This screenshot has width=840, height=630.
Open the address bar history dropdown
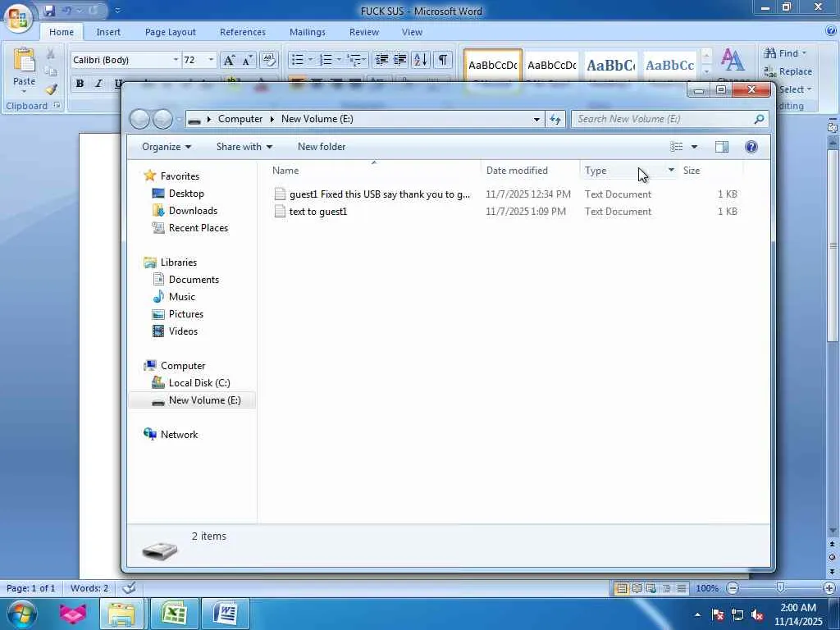tap(536, 119)
